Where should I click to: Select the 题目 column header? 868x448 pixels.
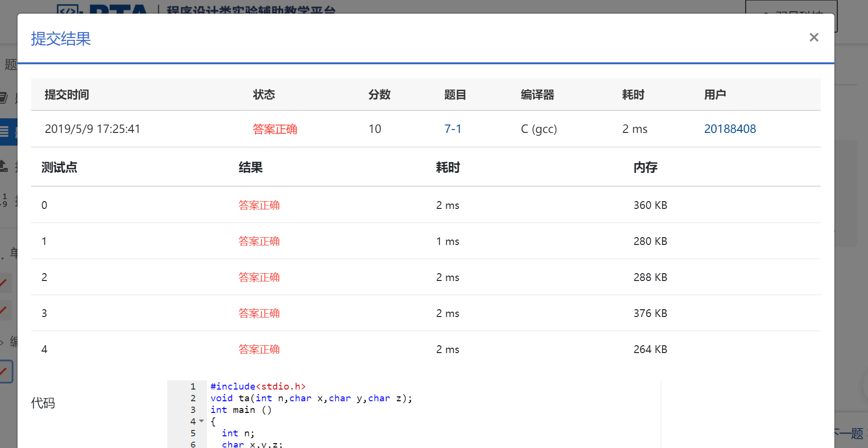click(x=455, y=94)
